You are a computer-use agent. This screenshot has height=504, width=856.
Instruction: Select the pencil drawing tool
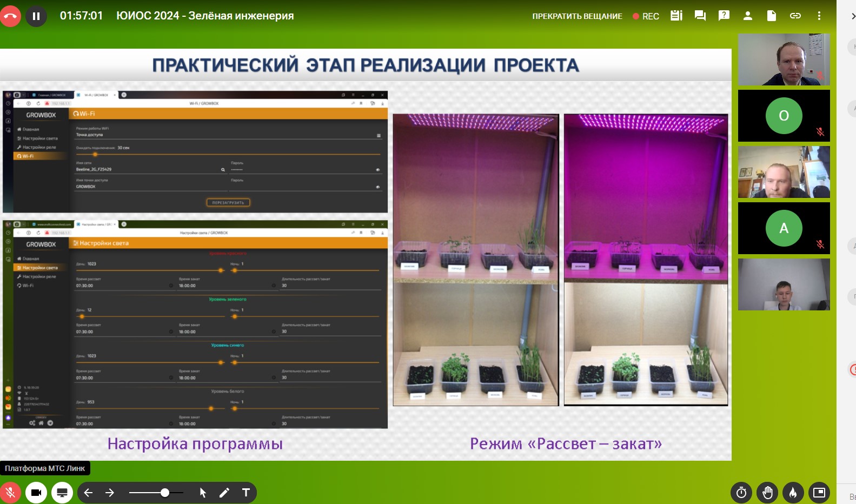(x=224, y=493)
